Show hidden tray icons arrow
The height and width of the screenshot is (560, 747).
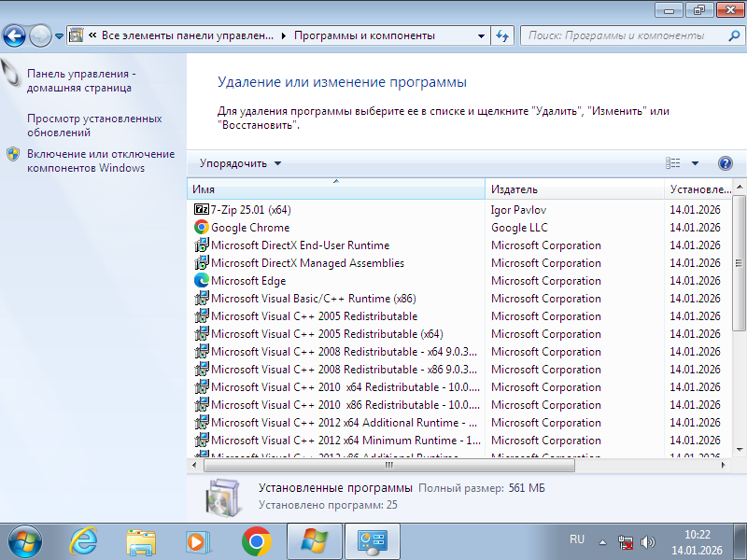pyautogui.click(x=602, y=542)
